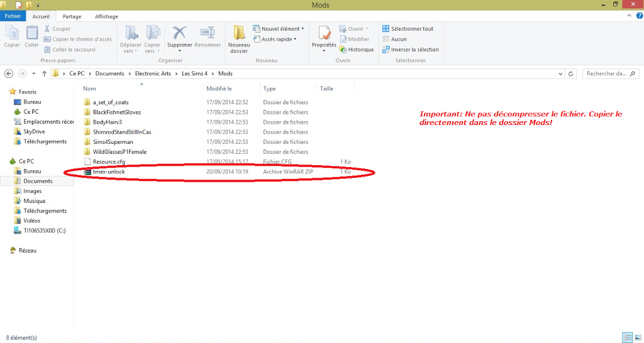This screenshot has height=343, width=644.
Task: Select the TI106535X0D (C:) drive
Action: pyautogui.click(x=40, y=230)
